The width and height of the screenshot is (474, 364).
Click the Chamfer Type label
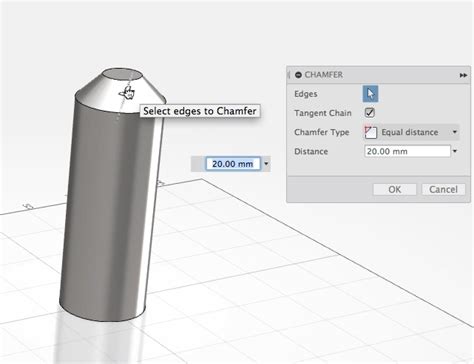322,132
